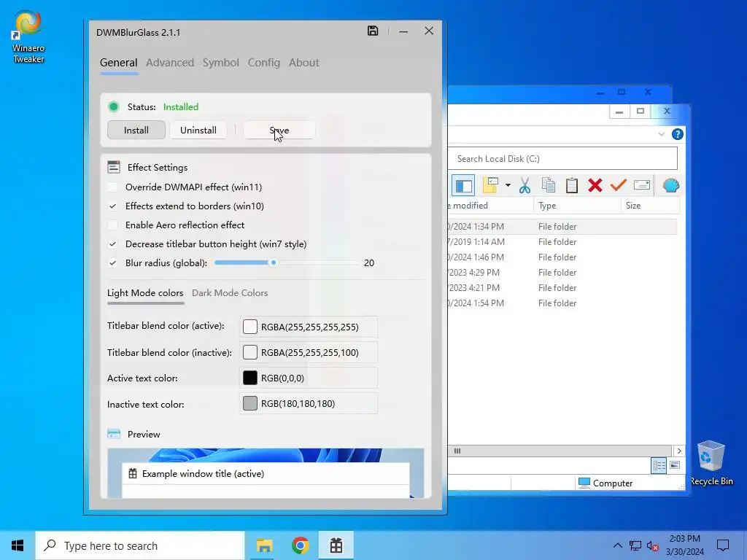Sort Explorer list by Type column
This screenshot has width=747, height=560.
(x=577, y=206)
